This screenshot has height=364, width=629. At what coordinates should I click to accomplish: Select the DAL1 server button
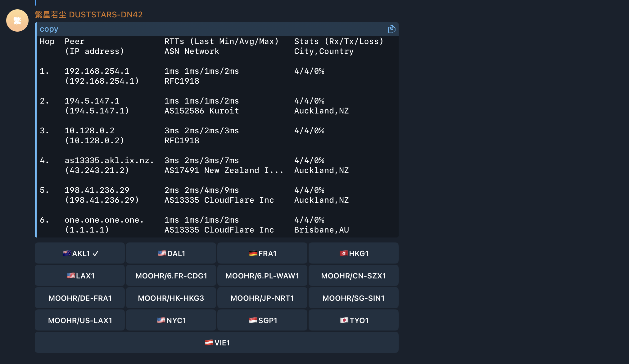coord(171,253)
